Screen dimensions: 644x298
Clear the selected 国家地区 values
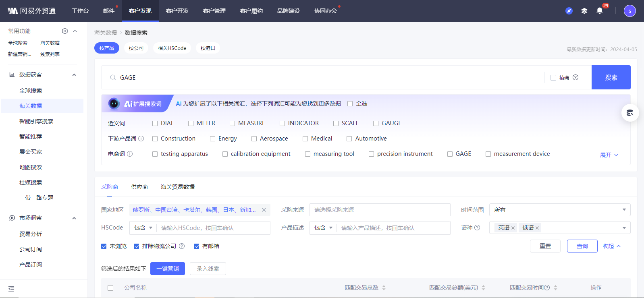(x=264, y=210)
